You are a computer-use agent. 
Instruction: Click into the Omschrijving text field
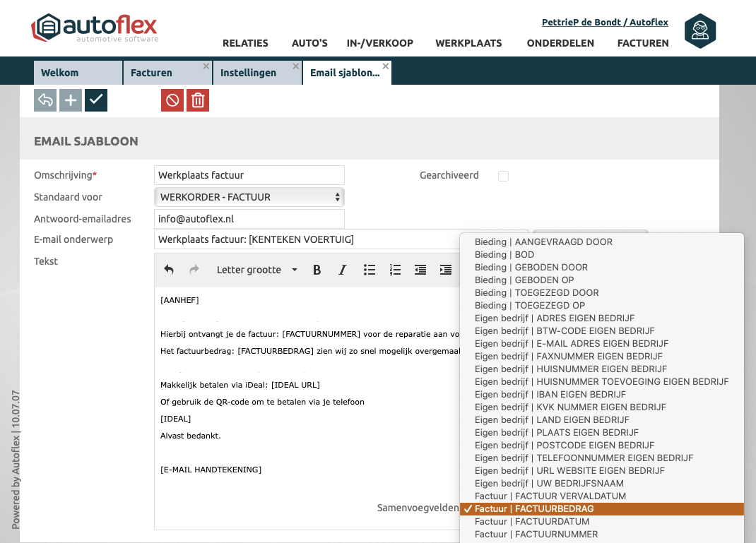[x=249, y=175]
